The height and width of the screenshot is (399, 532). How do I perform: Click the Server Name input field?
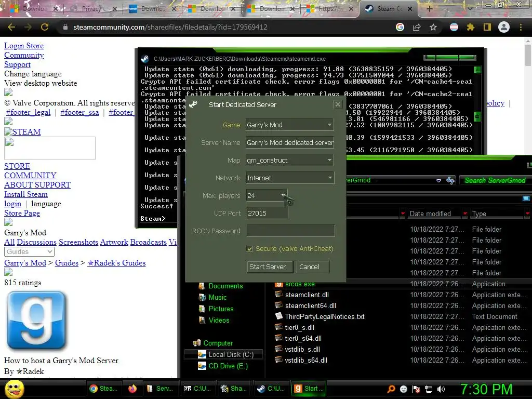[290, 142]
